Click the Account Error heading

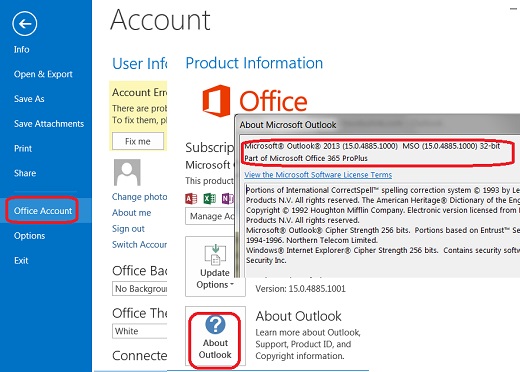click(x=139, y=92)
